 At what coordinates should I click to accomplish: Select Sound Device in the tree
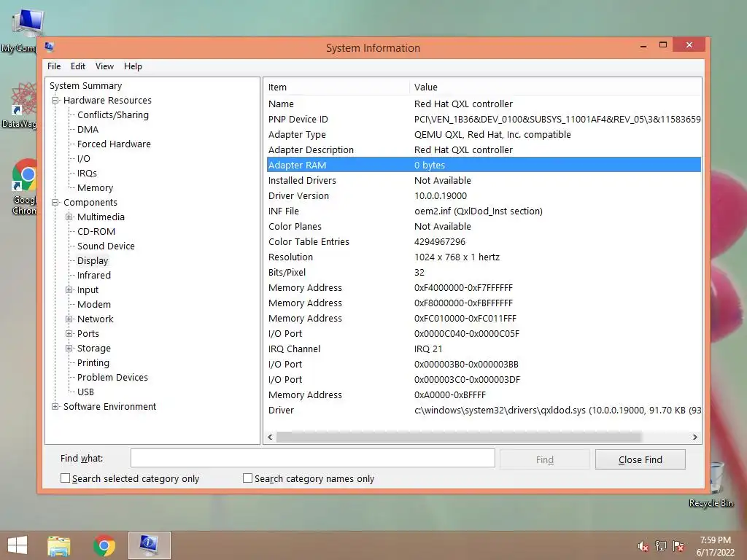coord(106,246)
